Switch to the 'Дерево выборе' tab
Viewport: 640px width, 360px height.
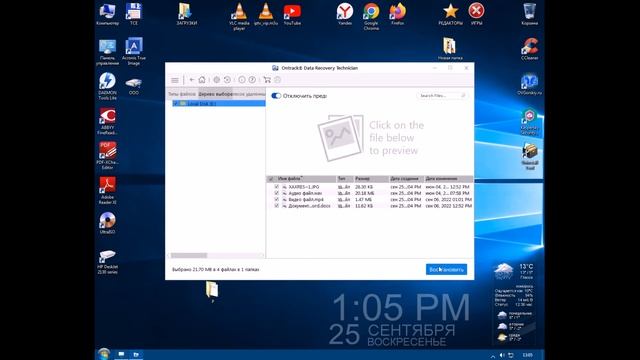[215, 94]
